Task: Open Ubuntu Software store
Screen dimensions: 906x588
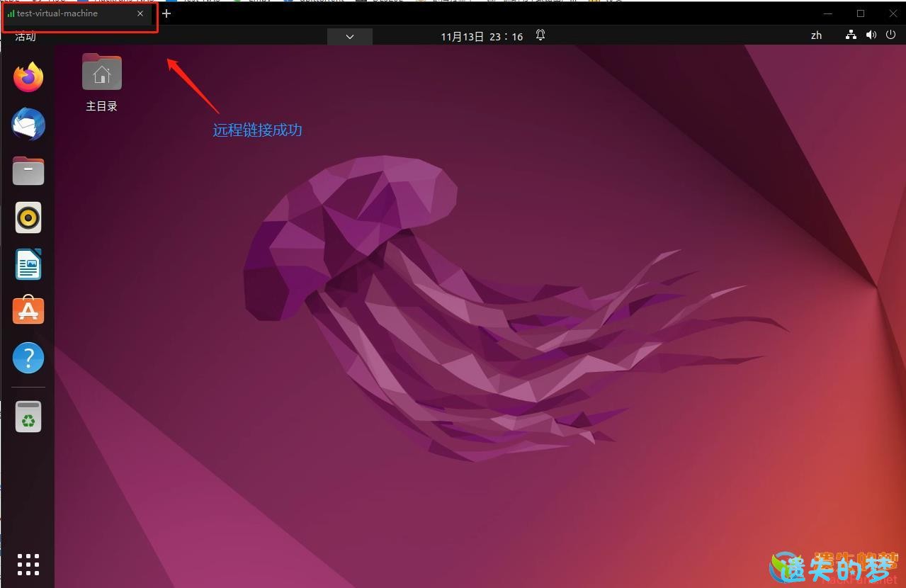Action: point(28,310)
